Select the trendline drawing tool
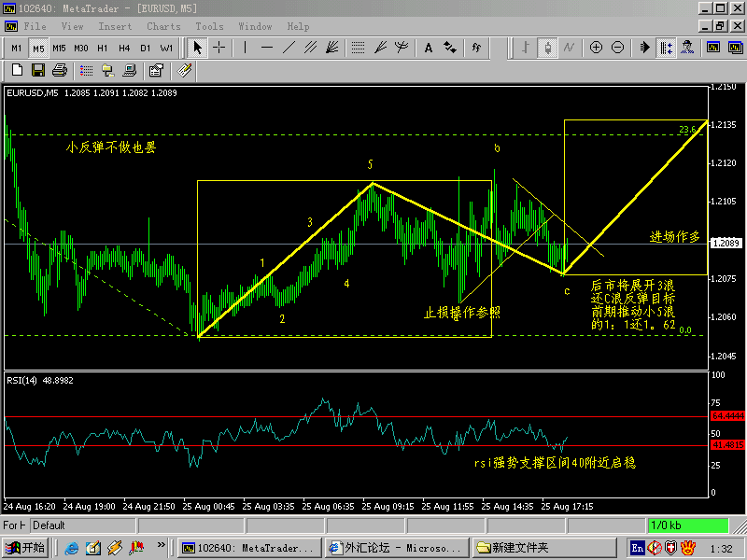The height and width of the screenshot is (560, 747). click(289, 48)
